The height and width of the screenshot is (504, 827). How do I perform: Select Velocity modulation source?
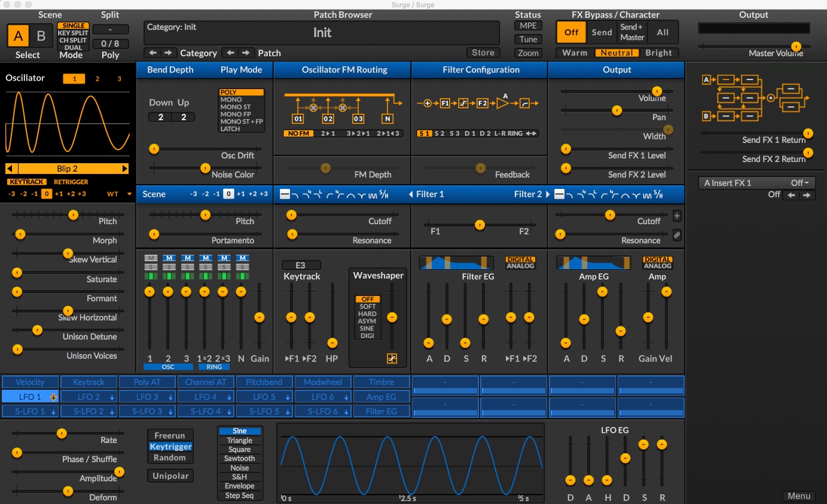(30, 382)
